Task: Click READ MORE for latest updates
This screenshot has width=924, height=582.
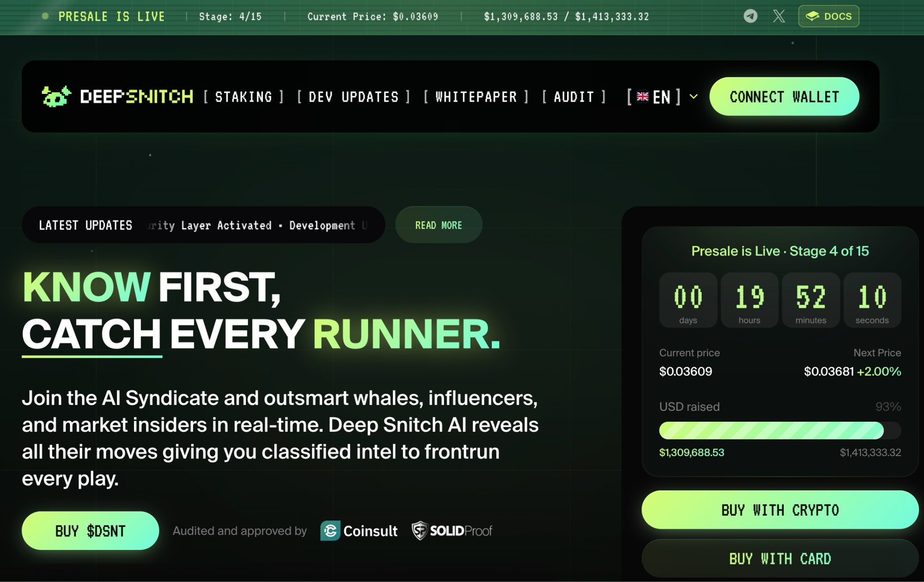Action: click(x=439, y=225)
